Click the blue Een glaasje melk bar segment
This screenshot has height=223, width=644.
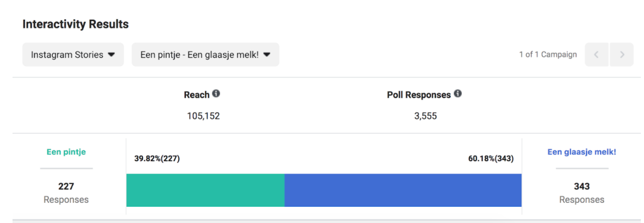click(x=403, y=190)
